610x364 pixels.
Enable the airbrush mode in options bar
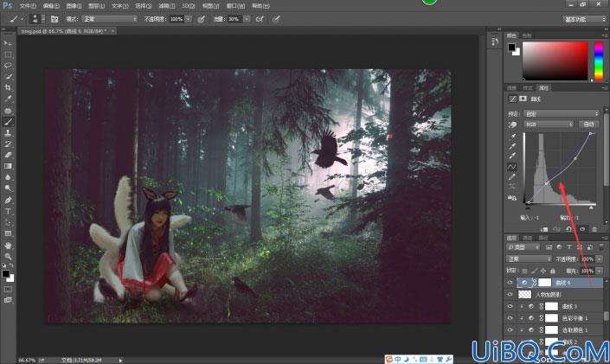(x=260, y=19)
